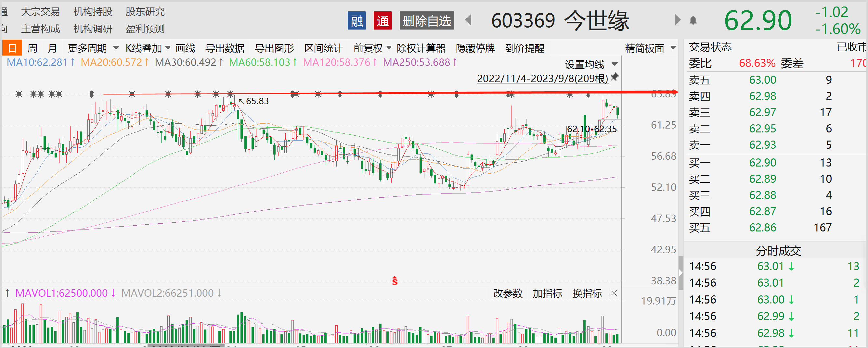868x348 pixels.
Task: Open the K线叠加 dropdown
Action: (x=148, y=48)
